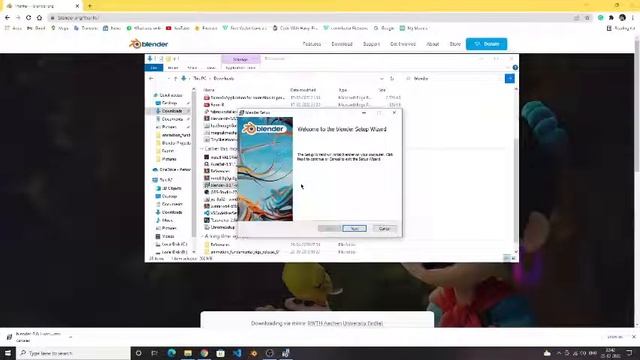Open Task View from the taskbar

154,353
